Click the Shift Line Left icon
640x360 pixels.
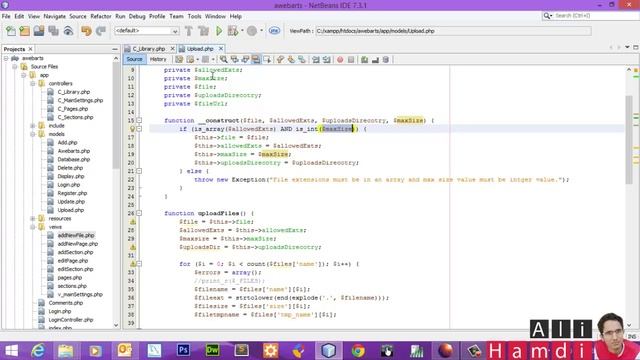pyautogui.click(x=316, y=60)
